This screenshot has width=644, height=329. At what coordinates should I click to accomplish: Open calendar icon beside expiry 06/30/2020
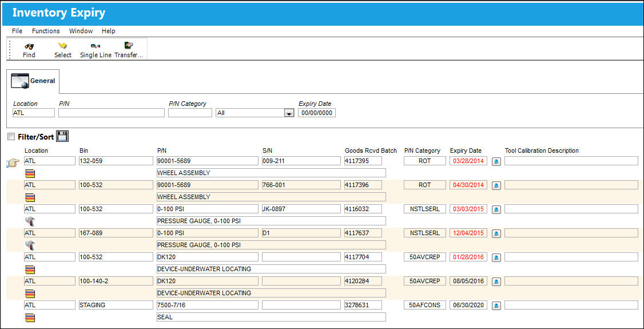(x=496, y=306)
